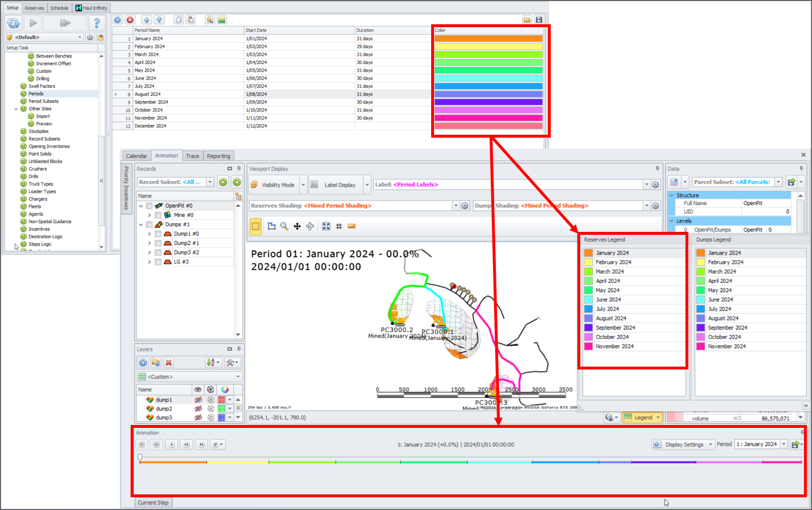Toggle visibility of the dump2 layer

tap(198, 409)
